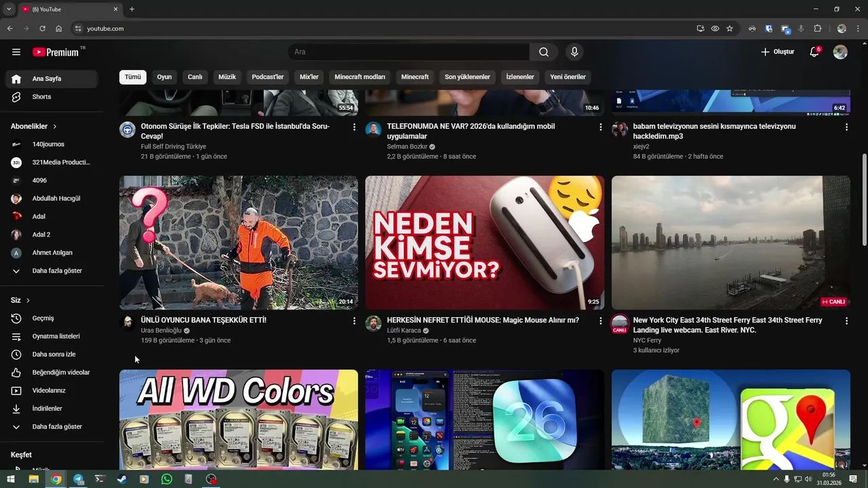Open Abonelikler section chevron

55,127
